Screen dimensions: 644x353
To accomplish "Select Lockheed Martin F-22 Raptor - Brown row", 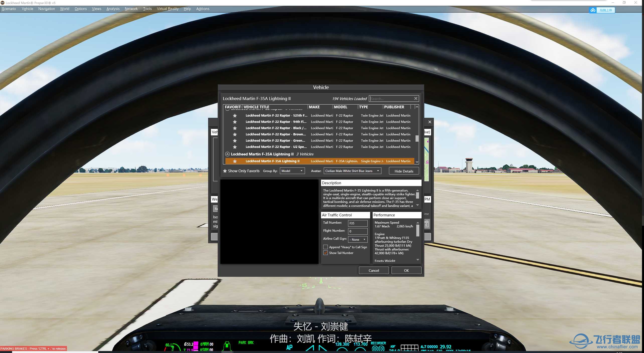I will coord(320,134).
